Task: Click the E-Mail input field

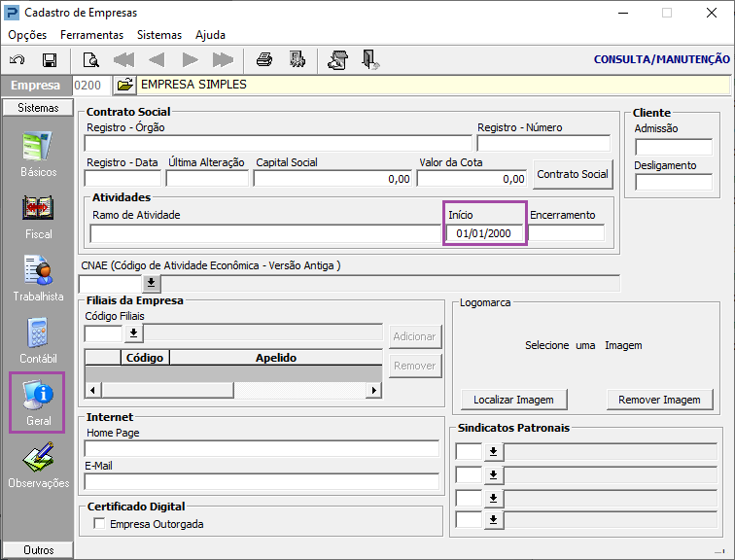Action: 262,481
